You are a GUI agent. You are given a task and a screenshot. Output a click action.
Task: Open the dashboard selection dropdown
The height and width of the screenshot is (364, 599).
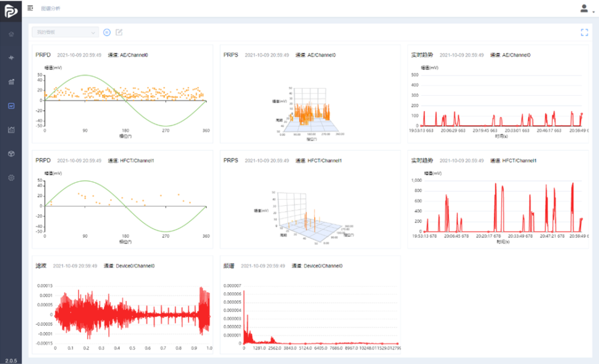point(64,32)
